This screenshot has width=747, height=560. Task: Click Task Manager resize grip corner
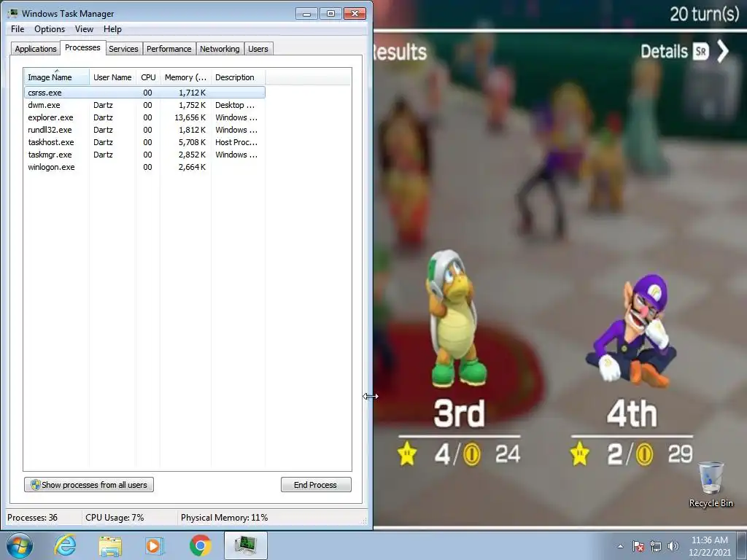[x=365, y=521]
